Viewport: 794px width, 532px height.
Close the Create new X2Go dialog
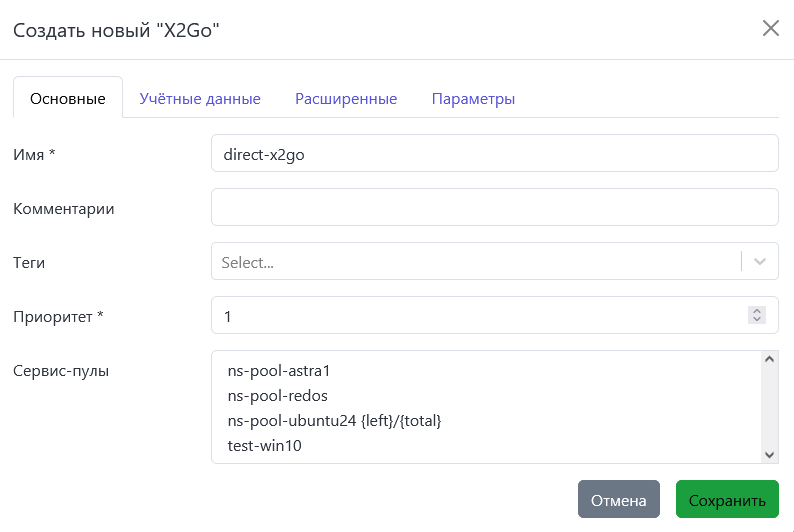(x=770, y=28)
